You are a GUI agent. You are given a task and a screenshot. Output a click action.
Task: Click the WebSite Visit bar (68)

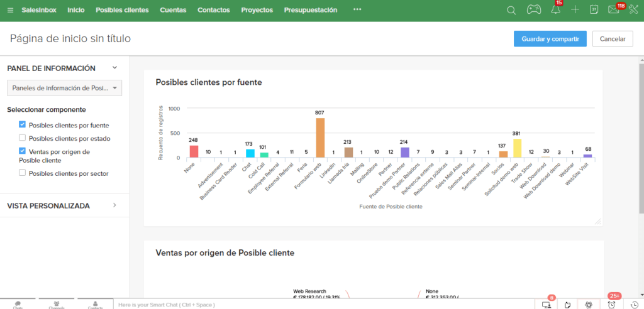click(x=587, y=156)
